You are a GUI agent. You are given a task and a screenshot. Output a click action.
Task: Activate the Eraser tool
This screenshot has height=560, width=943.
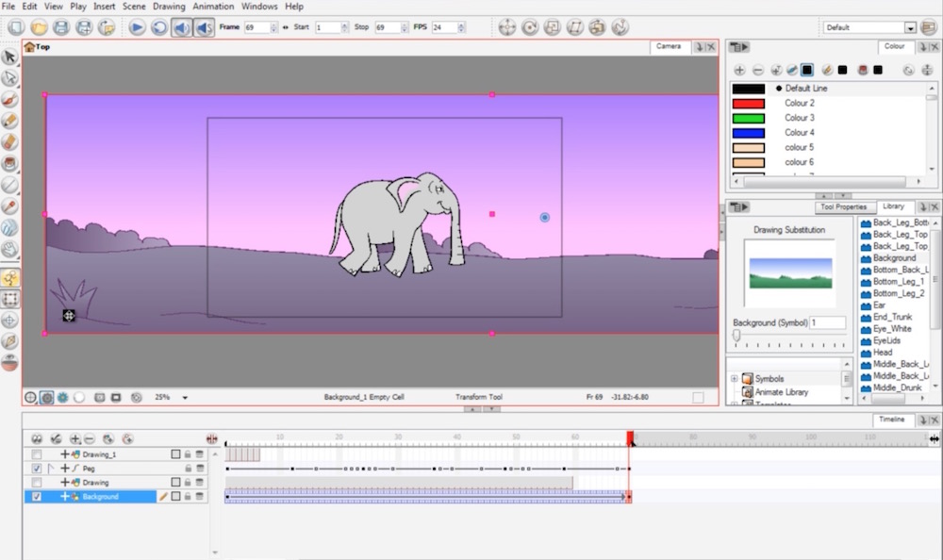click(10, 141)
